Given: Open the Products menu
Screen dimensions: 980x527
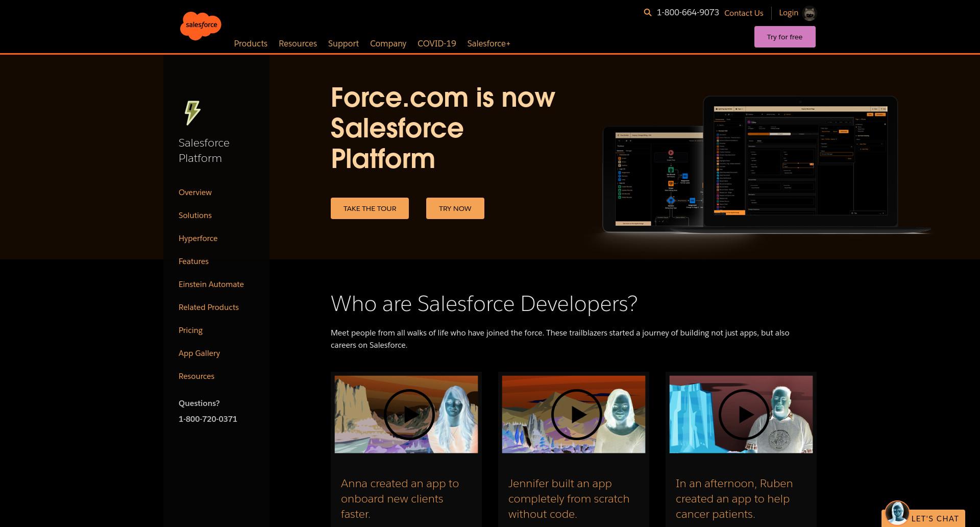Looking at the screenshot, I should click(251, 43).
